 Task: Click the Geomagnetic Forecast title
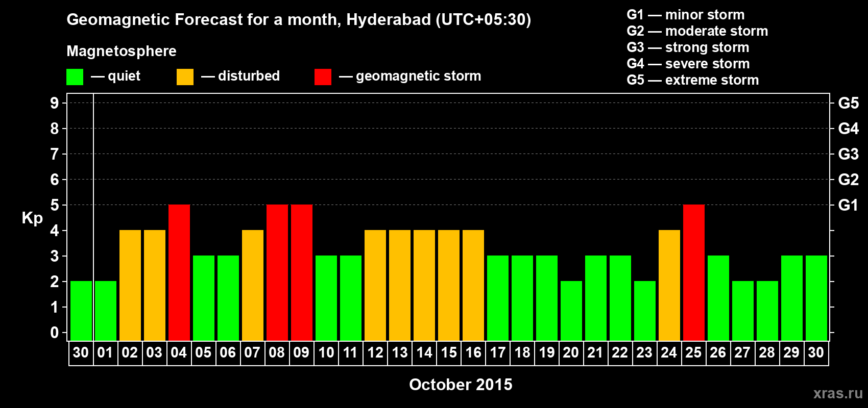tap(299, 20)
